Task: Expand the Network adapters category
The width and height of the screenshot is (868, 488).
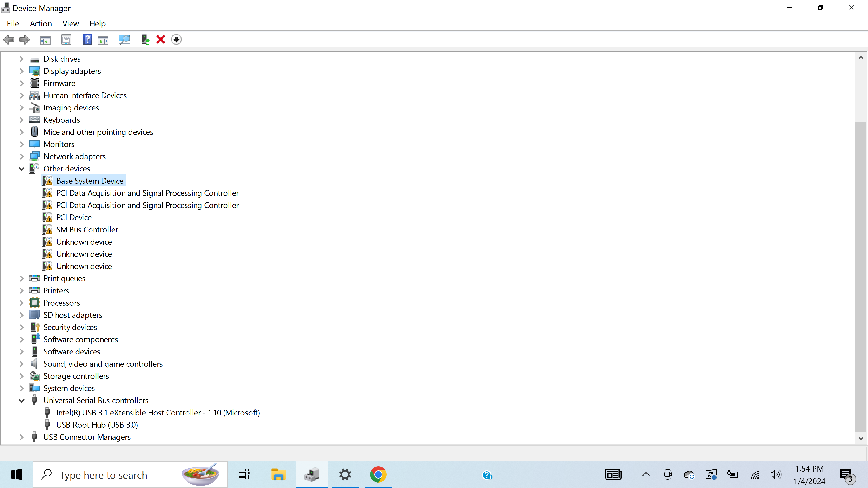Action: click(x=21, y=156)
